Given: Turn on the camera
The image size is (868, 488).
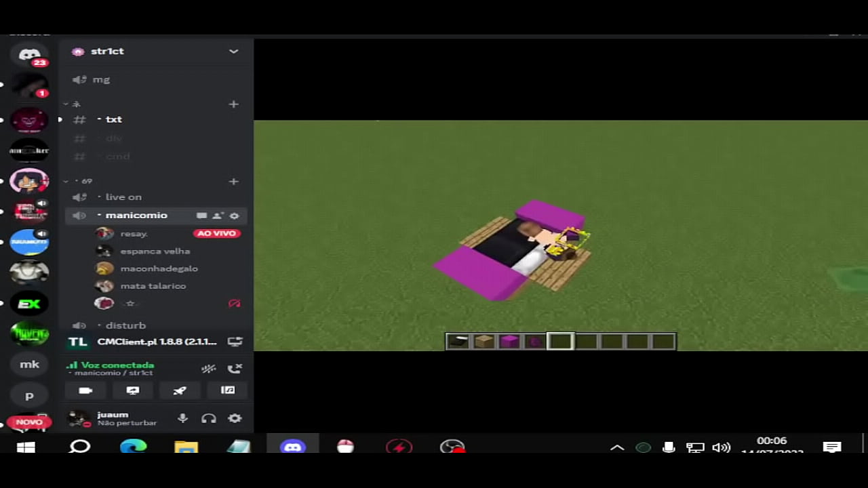Looking at the screenshot, I should (x=85, y=390).
